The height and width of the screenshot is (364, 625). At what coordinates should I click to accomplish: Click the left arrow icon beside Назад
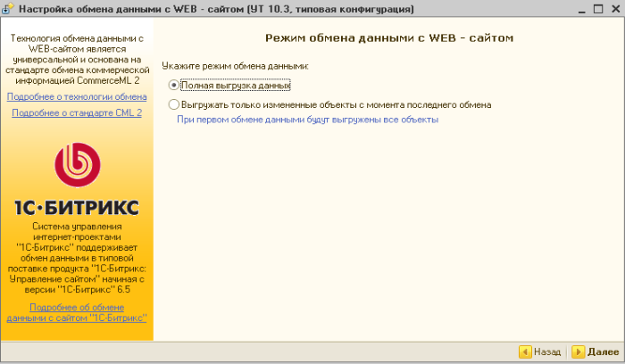(524, 352)
